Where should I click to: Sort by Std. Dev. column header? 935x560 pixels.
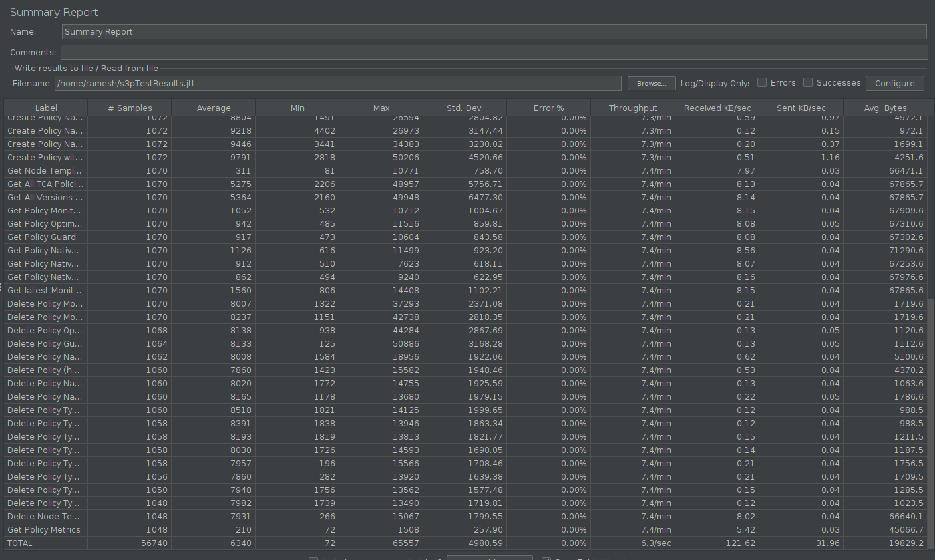pos(465,108)
